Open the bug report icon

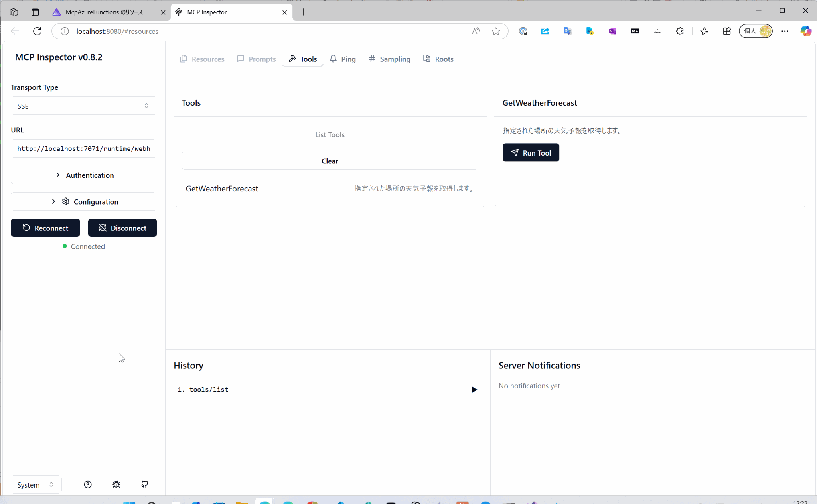click(116, 484)
